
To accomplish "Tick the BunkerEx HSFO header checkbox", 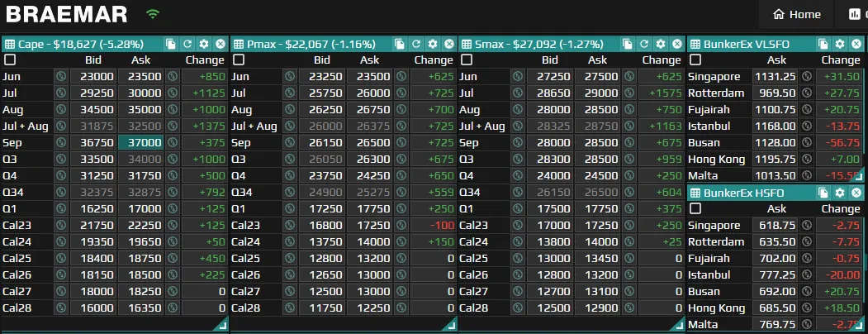I will (695, 209).
